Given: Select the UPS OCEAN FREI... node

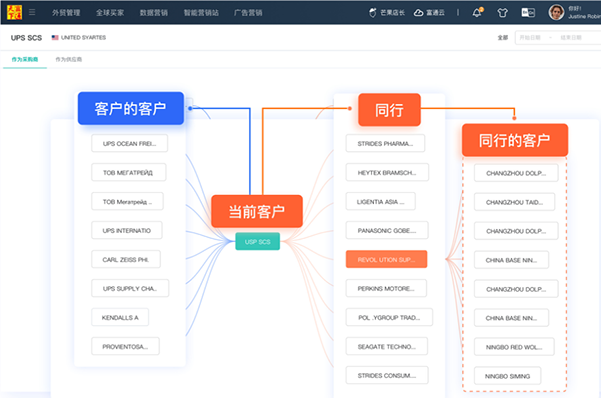Looking at the screenshot, I should pyautogui.click(x=130, y=143).
